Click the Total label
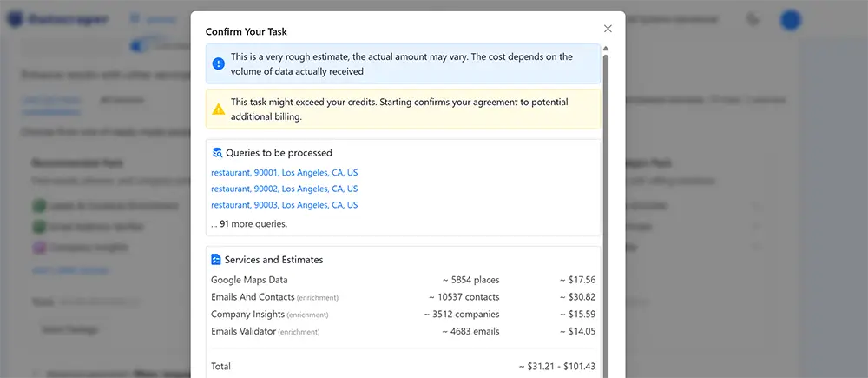The image size is (868, 378). (220, 367)
